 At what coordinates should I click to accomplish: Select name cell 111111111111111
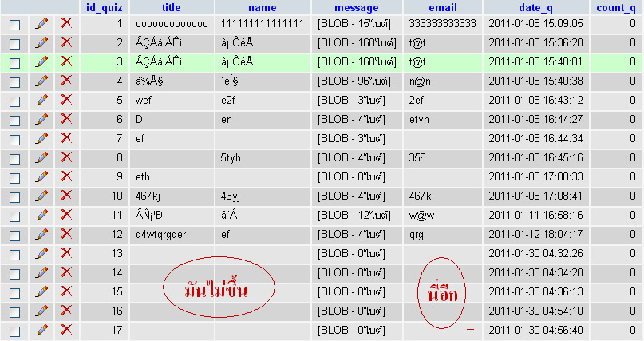click(x=263, y=24)
